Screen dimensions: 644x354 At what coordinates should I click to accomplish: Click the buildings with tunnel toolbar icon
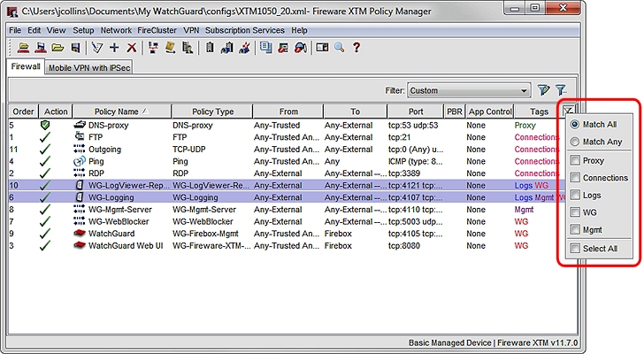tap(226, 48)
